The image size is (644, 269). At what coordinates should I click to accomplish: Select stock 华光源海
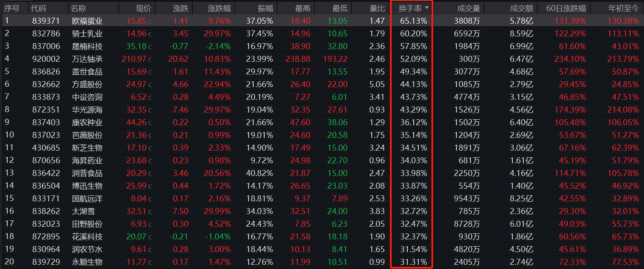(x=87, y=110)
